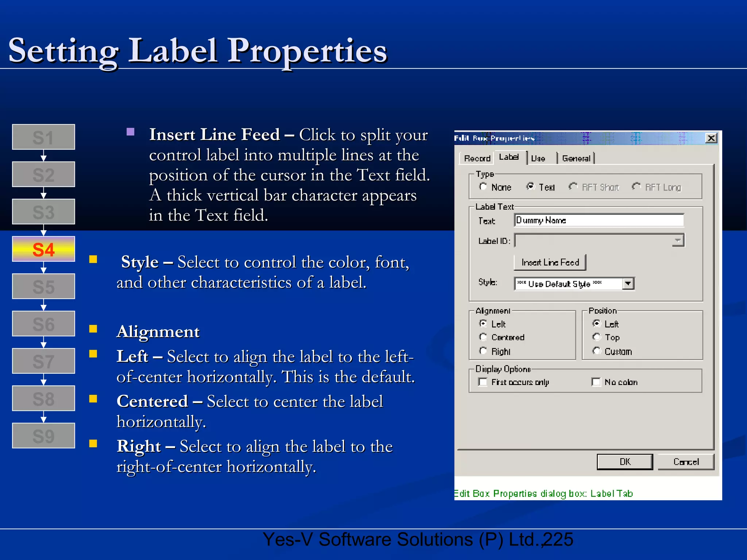The image size is (747, 560).
Task: Go to step S2 in the sidebar
Action: tap(43, 174)
